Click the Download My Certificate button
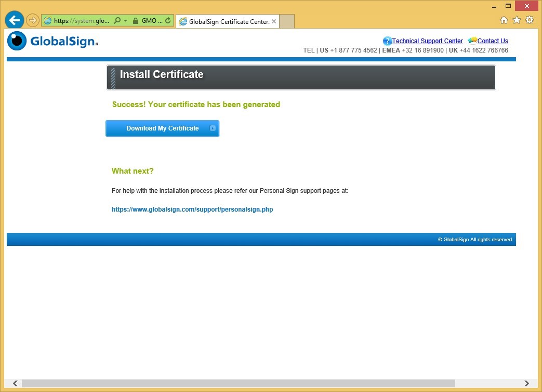 [163, 128]
